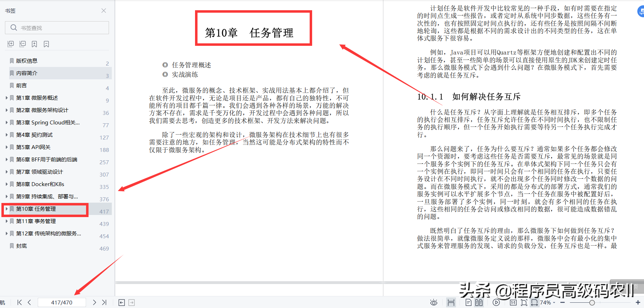Viewport: 644px width, 308px height.
Task: Click the 10.1.1 如何解决任务互斥 heading
Action: click(469, 97)
